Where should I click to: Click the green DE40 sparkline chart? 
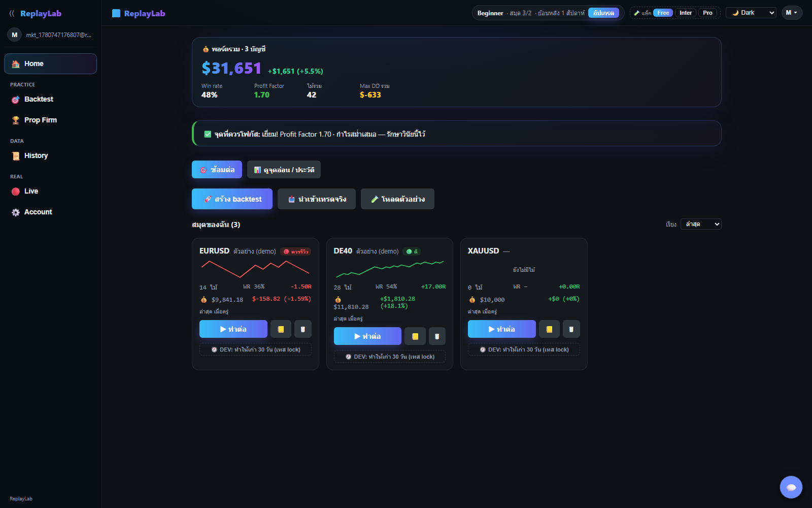[390, 269]
